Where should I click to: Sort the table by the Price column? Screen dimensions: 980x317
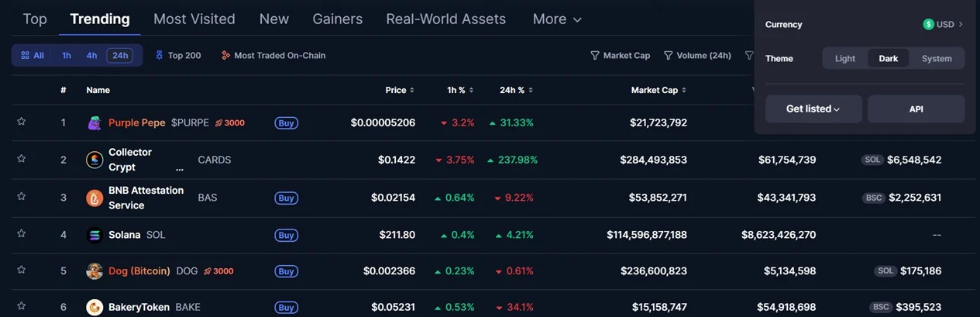click(x=400, y=90)
